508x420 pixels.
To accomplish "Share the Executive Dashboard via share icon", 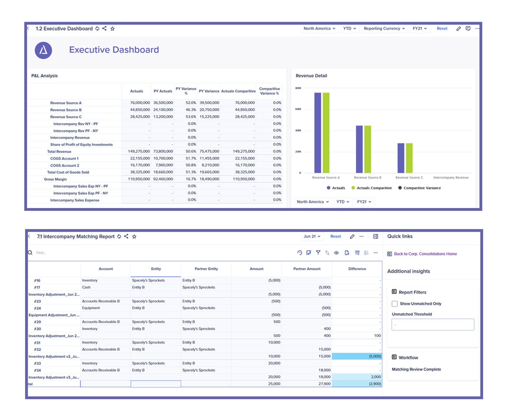I will pyautogui.click(x=105, y=28).
